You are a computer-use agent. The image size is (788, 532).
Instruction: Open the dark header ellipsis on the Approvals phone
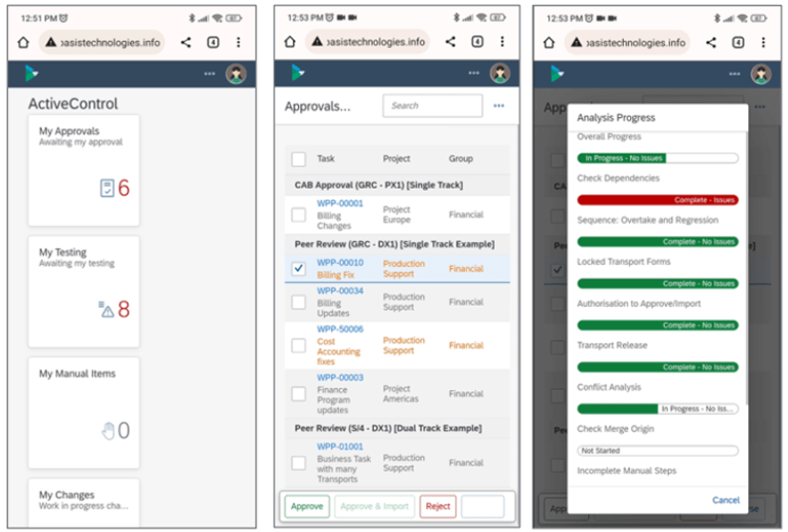(x=474, y=73)
